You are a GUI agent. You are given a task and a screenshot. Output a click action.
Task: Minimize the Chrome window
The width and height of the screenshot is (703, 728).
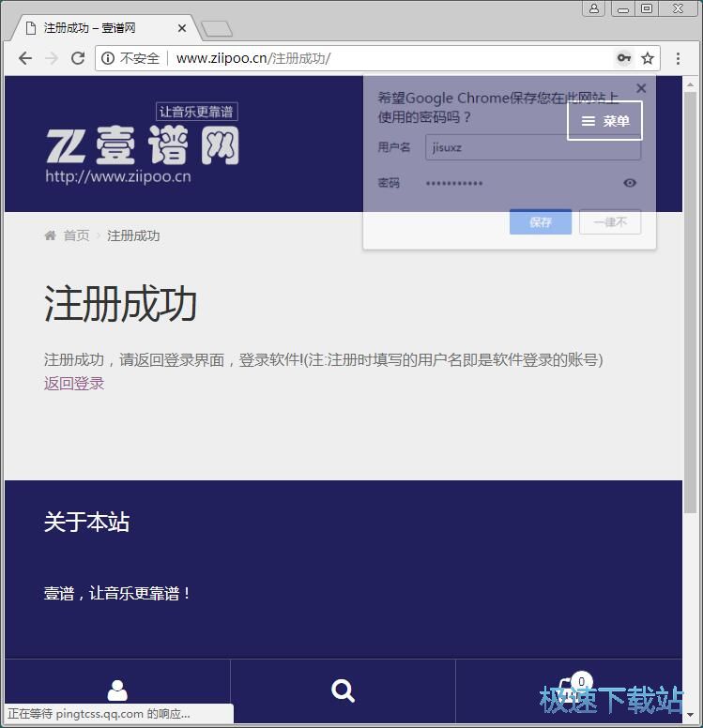click(x=623, y=8)
